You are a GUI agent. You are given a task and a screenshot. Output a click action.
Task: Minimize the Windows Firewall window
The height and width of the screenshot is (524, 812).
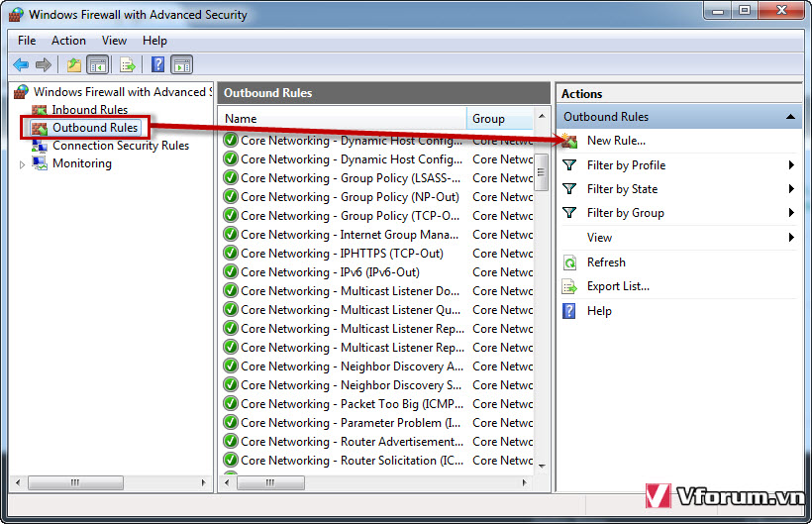718,10
